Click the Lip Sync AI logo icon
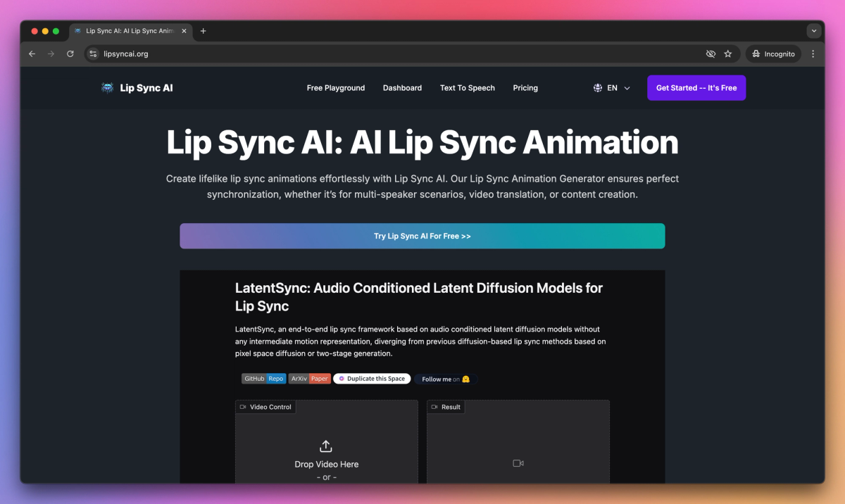The width and height of the screenshot is (845, 504). (107, 88)
